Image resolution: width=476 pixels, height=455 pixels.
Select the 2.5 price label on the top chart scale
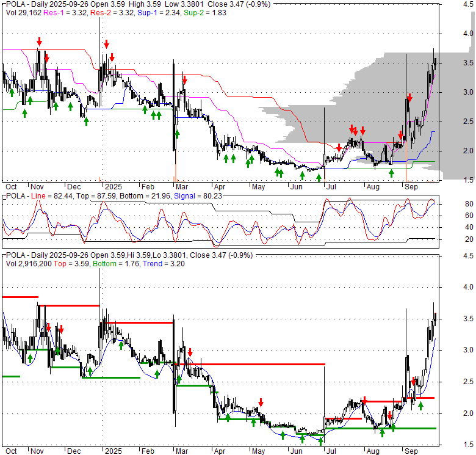[x=468, y=122]
